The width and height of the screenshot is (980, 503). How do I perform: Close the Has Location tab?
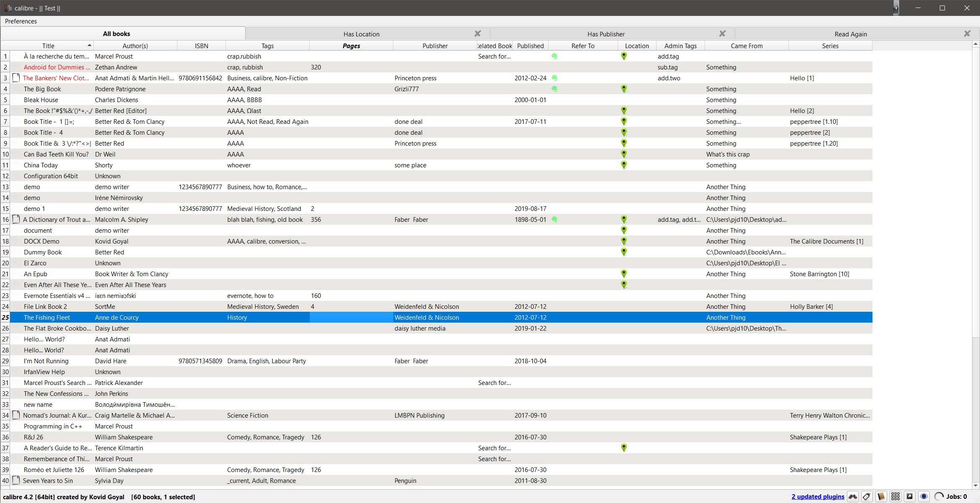tap(477, 33)
